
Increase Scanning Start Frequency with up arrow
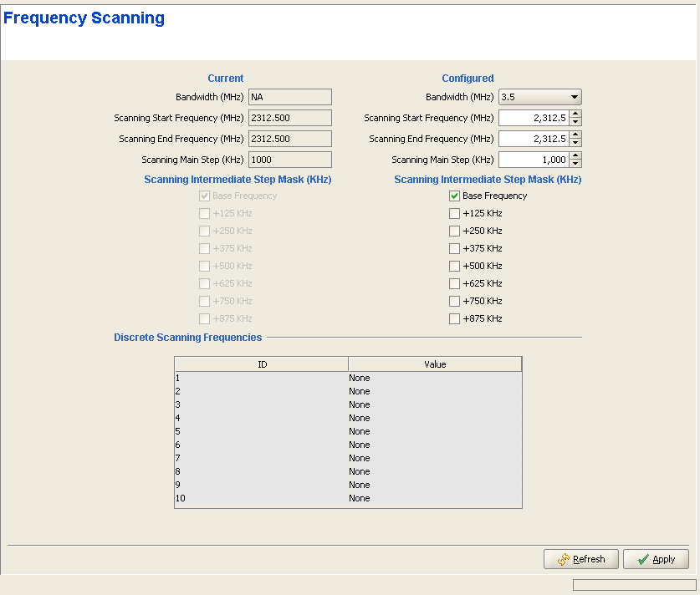[575, 114]
